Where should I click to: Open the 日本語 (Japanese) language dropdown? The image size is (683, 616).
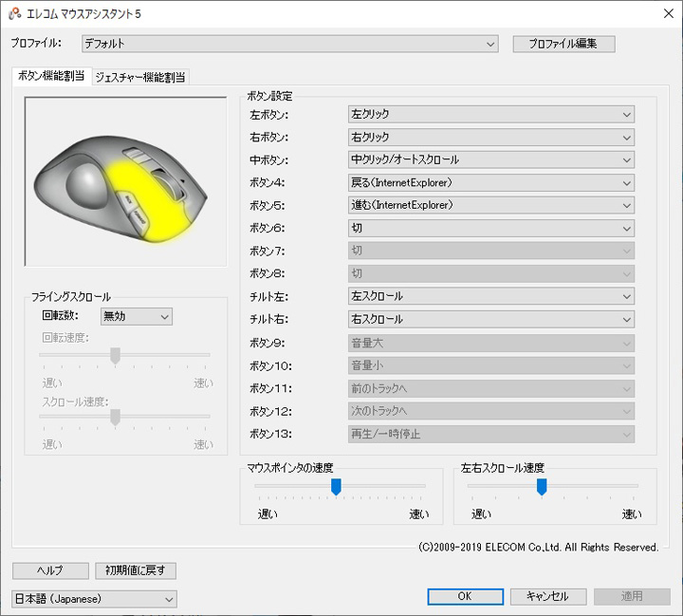pyautogui.click(x=94, y=599)
